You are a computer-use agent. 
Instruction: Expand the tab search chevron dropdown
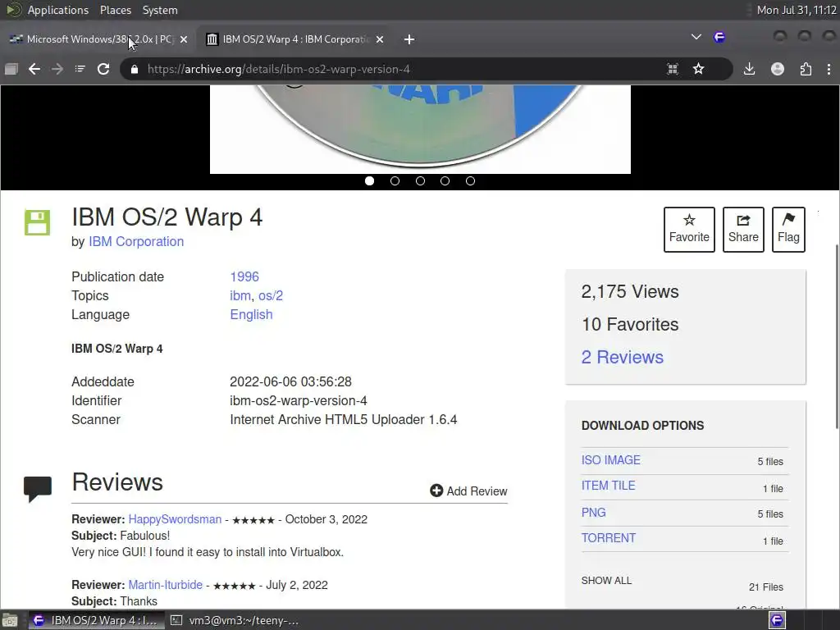696,37
